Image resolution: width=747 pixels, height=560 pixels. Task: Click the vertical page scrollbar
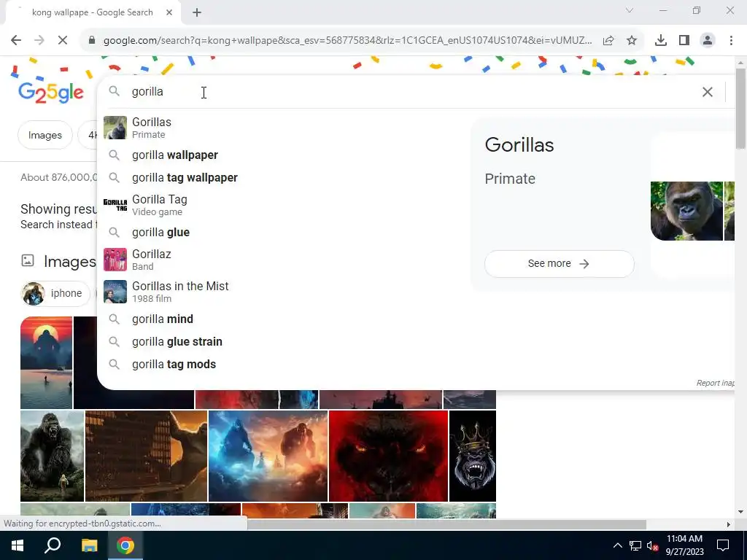point(740,109)
